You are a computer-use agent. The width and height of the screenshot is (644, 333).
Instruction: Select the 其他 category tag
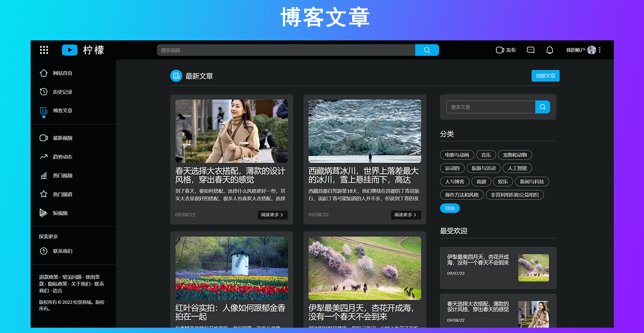450,208
